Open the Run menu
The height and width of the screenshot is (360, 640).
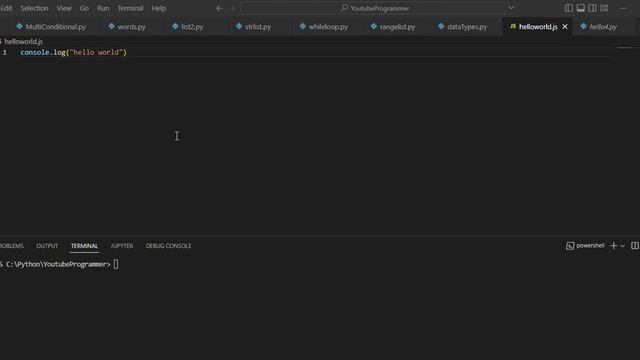[103, 8]
